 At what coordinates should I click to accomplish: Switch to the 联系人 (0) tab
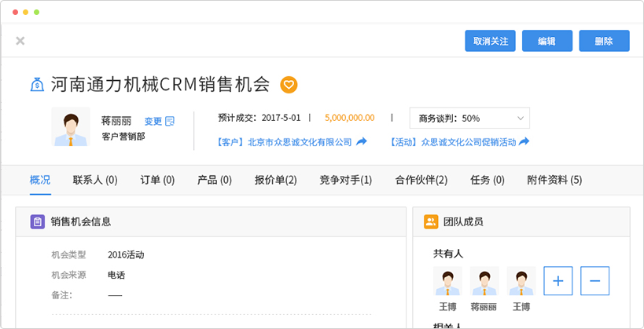(95, 181)
